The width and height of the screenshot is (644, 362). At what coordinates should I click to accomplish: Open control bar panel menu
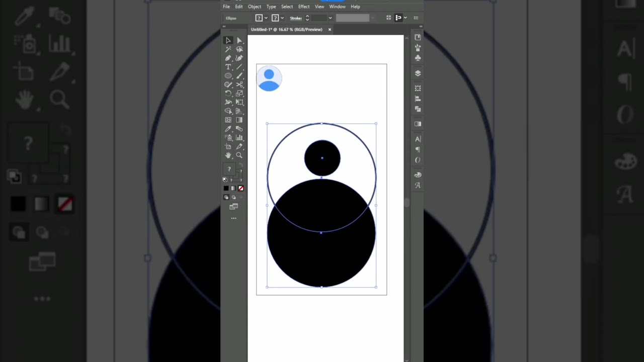(x=416, y=18)
